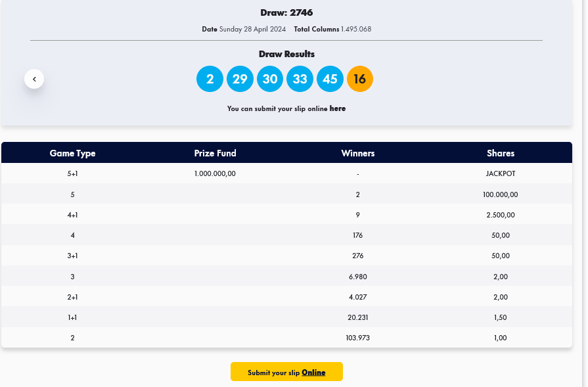
Task: Click drawn number ball 30
Action: [x=270, y=79]
